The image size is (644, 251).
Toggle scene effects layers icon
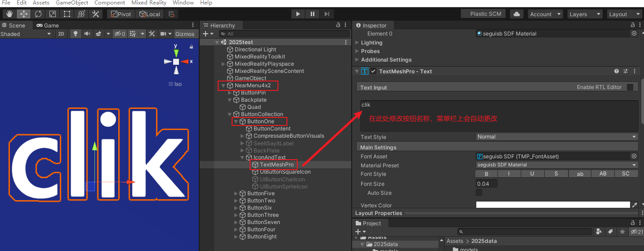tap(98, 34)
